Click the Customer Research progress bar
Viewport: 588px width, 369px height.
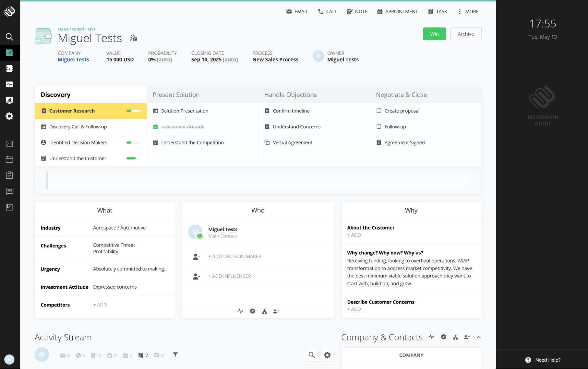tap(133, 111)
